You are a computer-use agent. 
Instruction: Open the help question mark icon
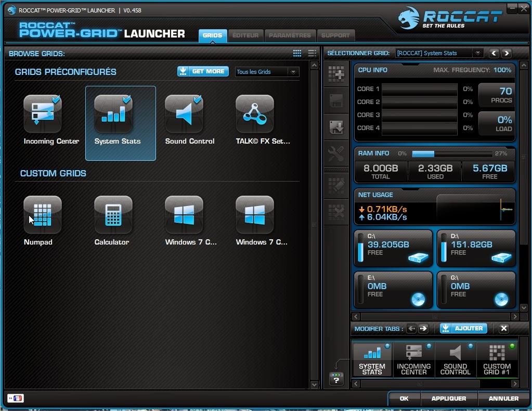pyautogui.click(x=336, y=380)
